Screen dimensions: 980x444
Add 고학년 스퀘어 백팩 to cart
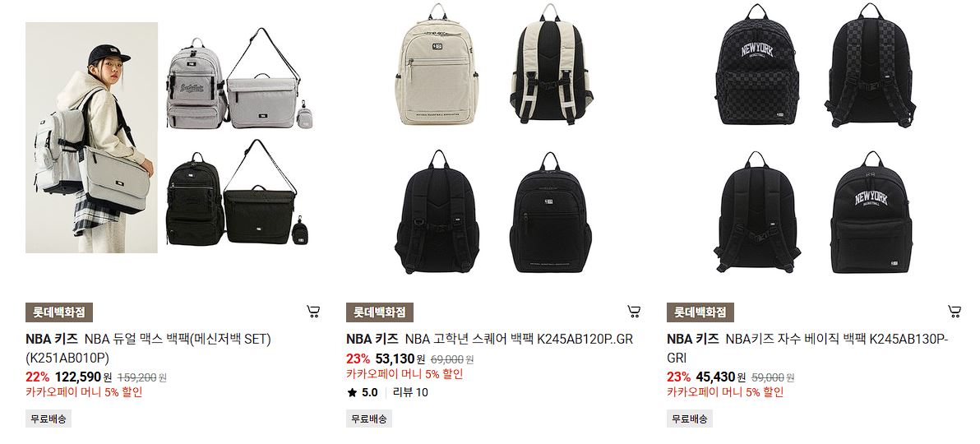pos(634,312)
